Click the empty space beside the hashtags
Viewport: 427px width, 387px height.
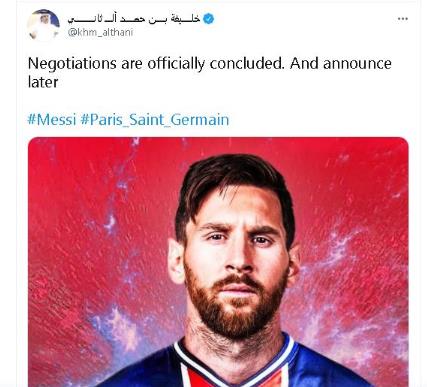click(317, 120)
